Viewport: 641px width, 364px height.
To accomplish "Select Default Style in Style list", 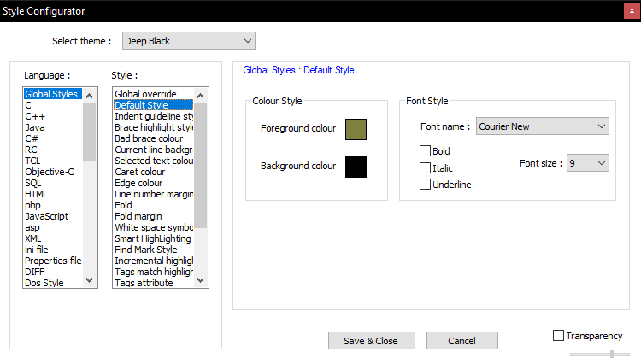I will point(153,105).
